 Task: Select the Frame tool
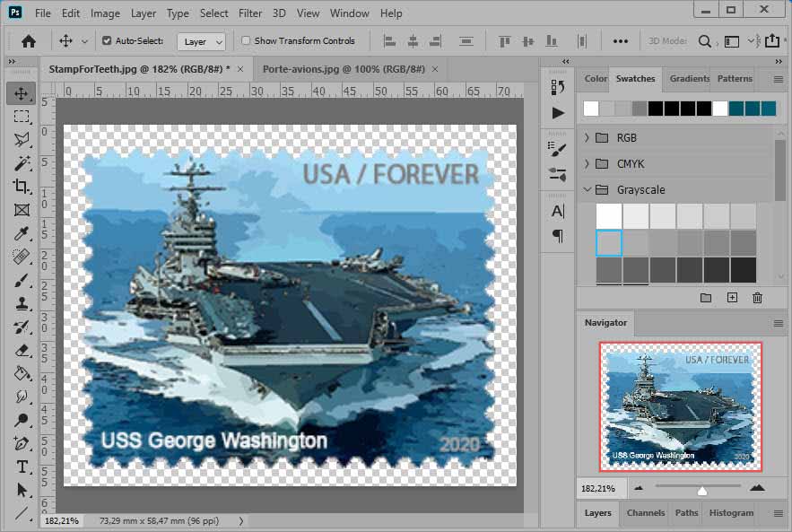22,210
